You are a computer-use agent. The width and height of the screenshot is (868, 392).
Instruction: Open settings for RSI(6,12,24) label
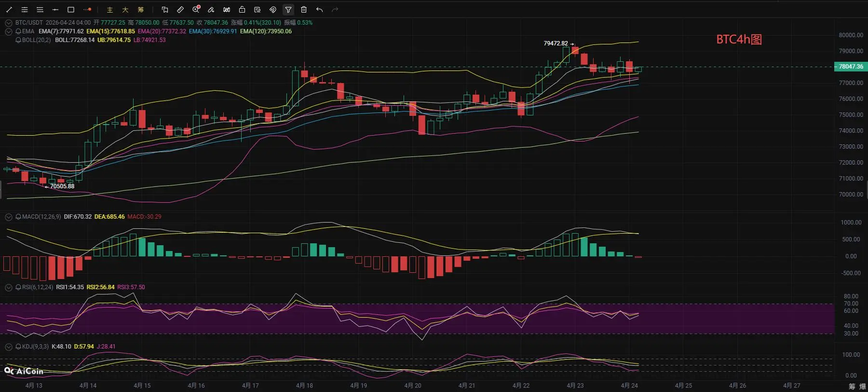coord(38,287)
